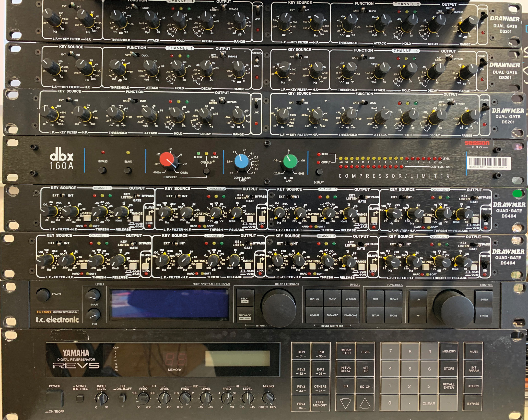Turn the Mixing Direct/Rev knob on REV5
This screenshot has width=528, height=420.
coord(268,398)
